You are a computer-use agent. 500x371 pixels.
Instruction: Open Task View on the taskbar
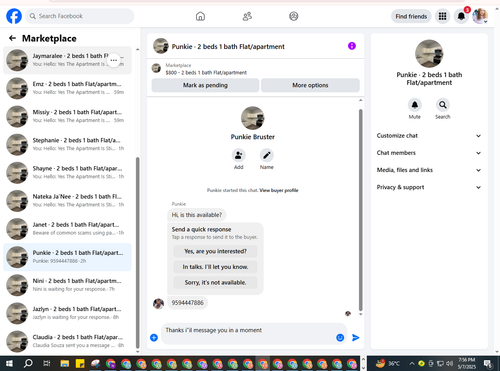click(47, 363)
